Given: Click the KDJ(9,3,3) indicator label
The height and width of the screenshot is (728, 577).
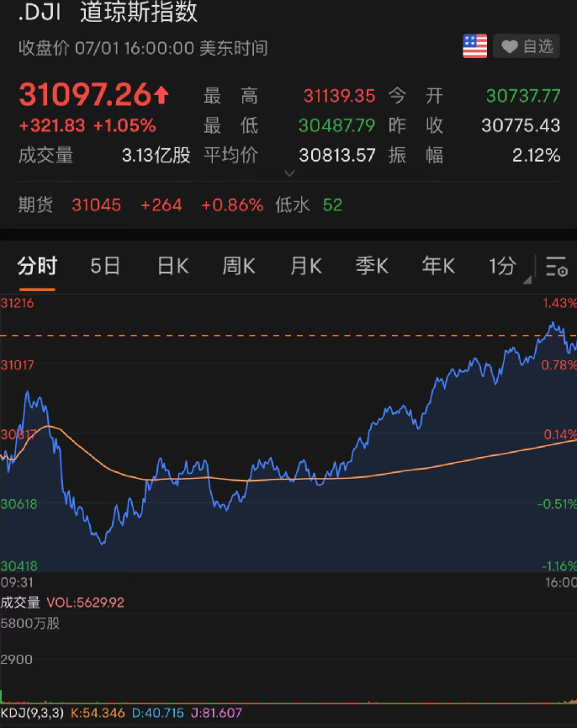Looking at the screenshot, I should (x=32, y=713).
